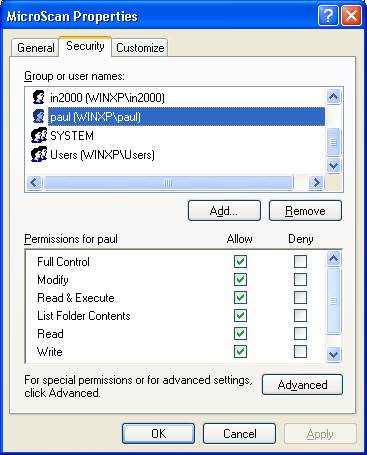This screenshot has height=455, width=367.
Task: Click the paul user icon
Action: coord(39,116)
